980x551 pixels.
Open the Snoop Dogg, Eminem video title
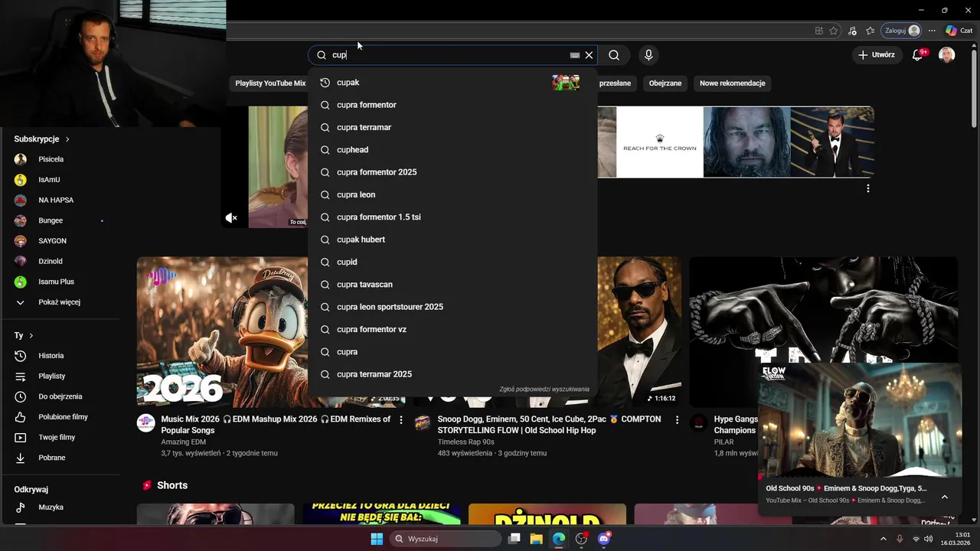coord(549,425)
